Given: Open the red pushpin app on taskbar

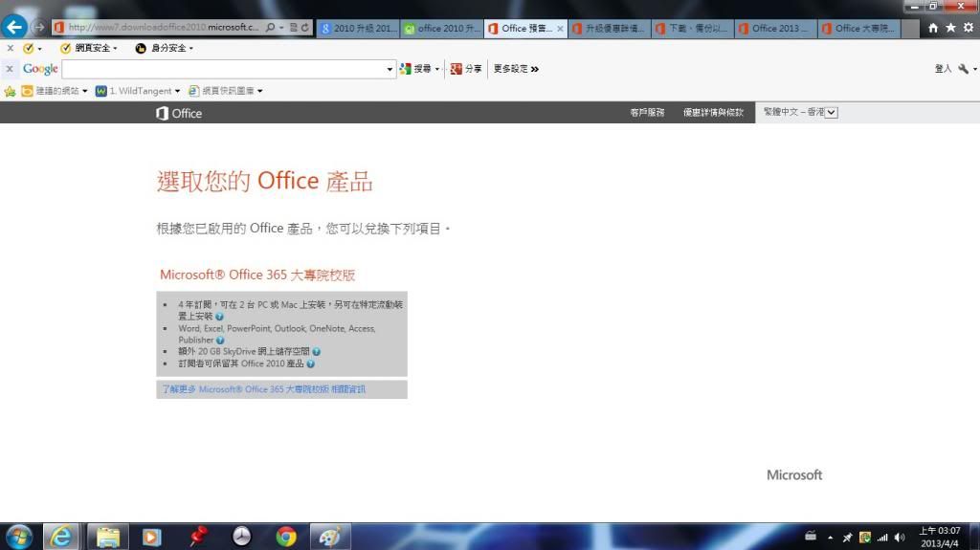Looking at the screenshot, I should [198, 537].
